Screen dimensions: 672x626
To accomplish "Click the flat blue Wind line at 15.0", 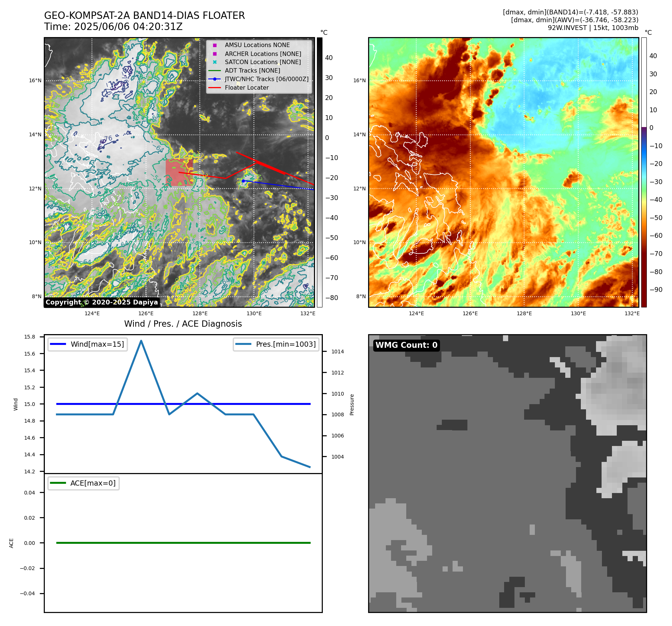I will 183,404.
